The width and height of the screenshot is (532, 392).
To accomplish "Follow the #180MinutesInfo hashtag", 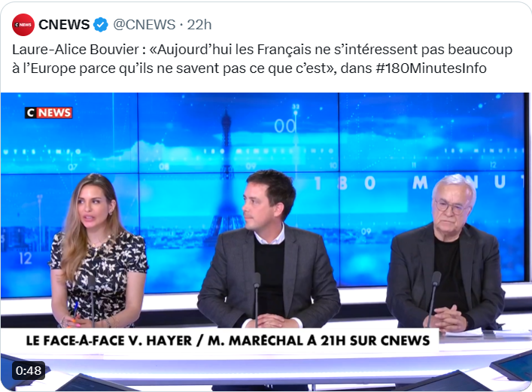I will pos(431,68).
